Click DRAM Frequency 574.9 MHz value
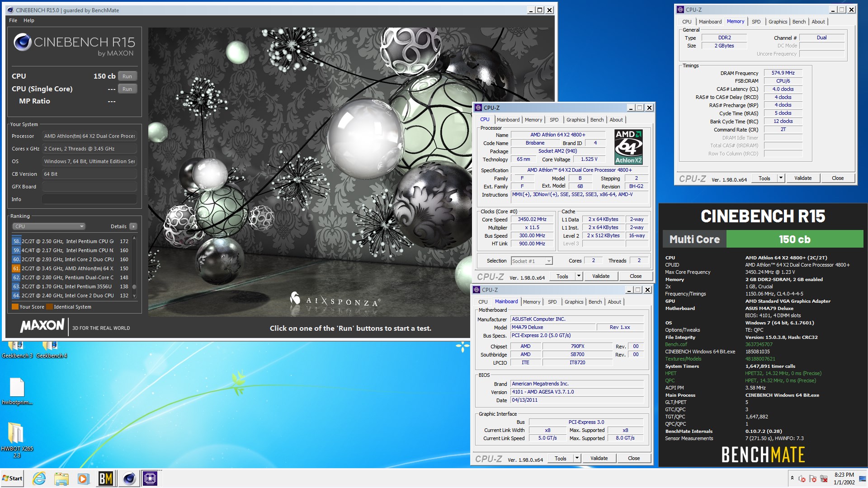The image size is (868, 488). [x=783, y=73]
